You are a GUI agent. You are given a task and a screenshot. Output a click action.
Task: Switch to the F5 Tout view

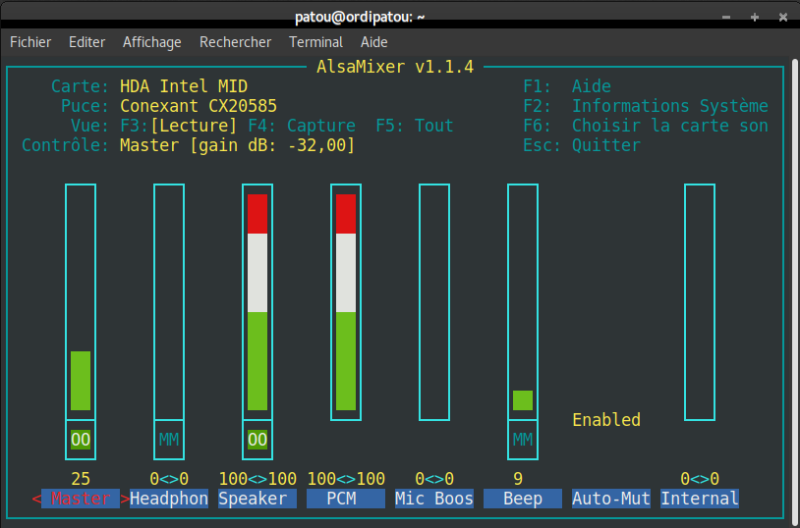415,125
